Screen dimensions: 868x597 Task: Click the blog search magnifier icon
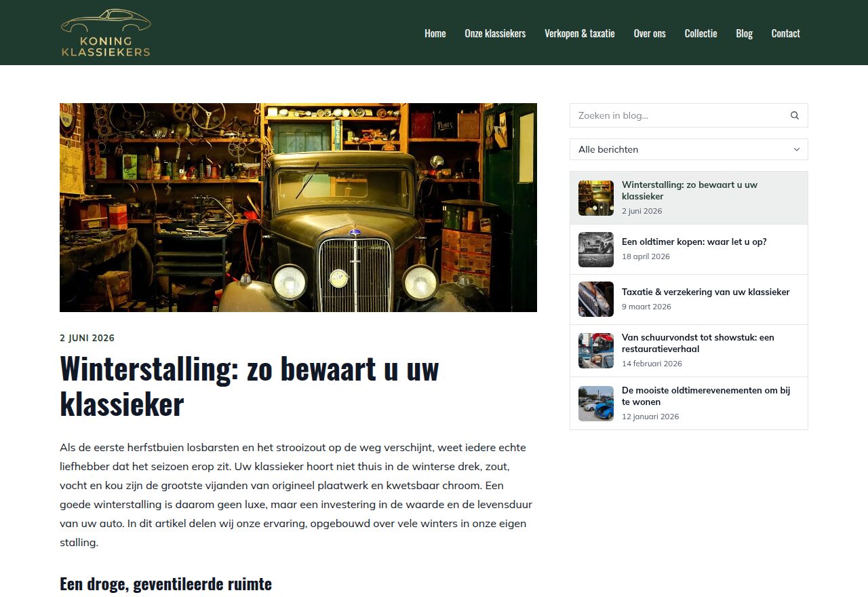(795, 115)
